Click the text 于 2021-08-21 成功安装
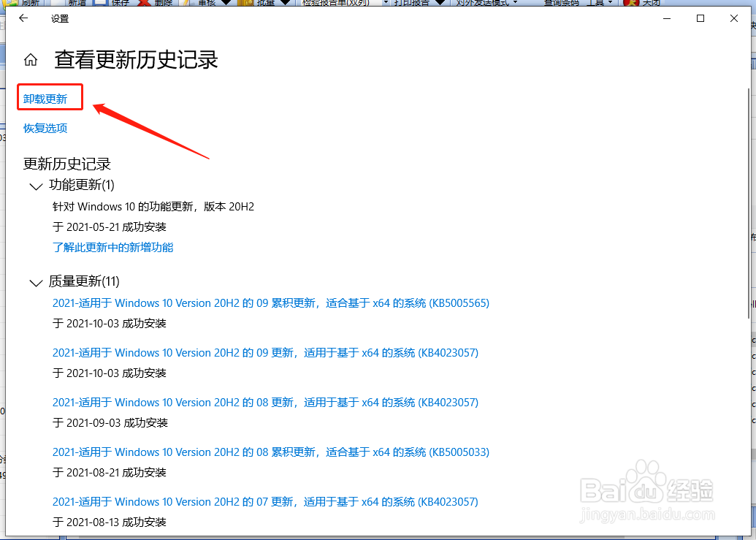This screenshot has height=540, width=756. [x=110, y=472]
